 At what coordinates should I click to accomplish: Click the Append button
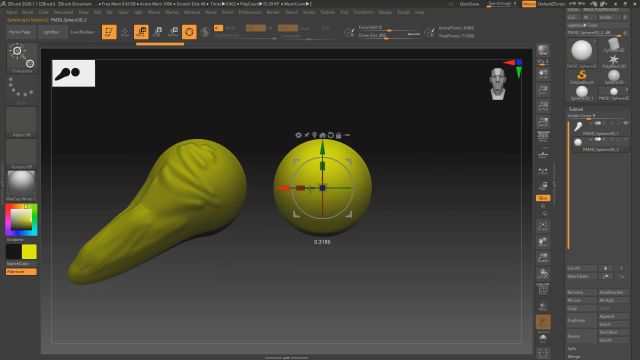tap(613, 317)
